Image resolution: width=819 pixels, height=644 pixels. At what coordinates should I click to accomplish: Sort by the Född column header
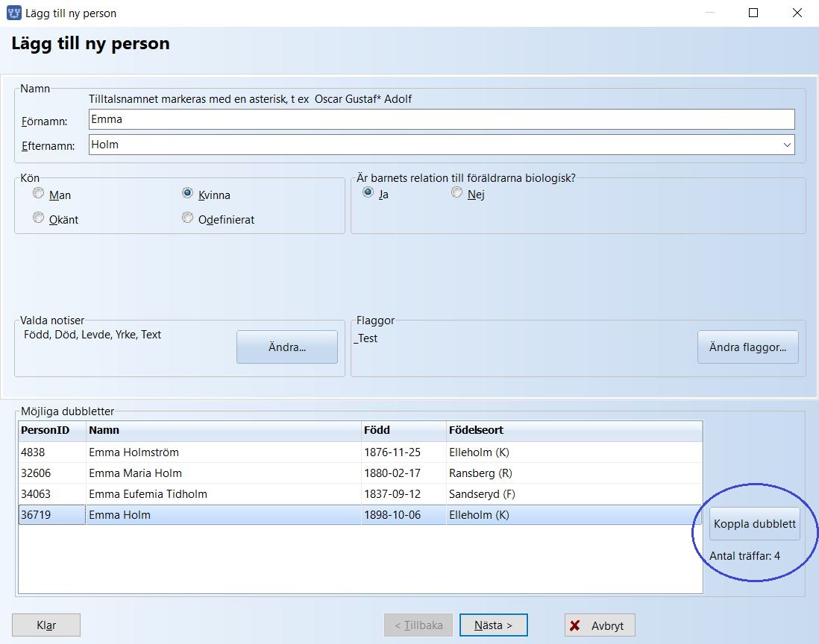[x=404, y=431]
